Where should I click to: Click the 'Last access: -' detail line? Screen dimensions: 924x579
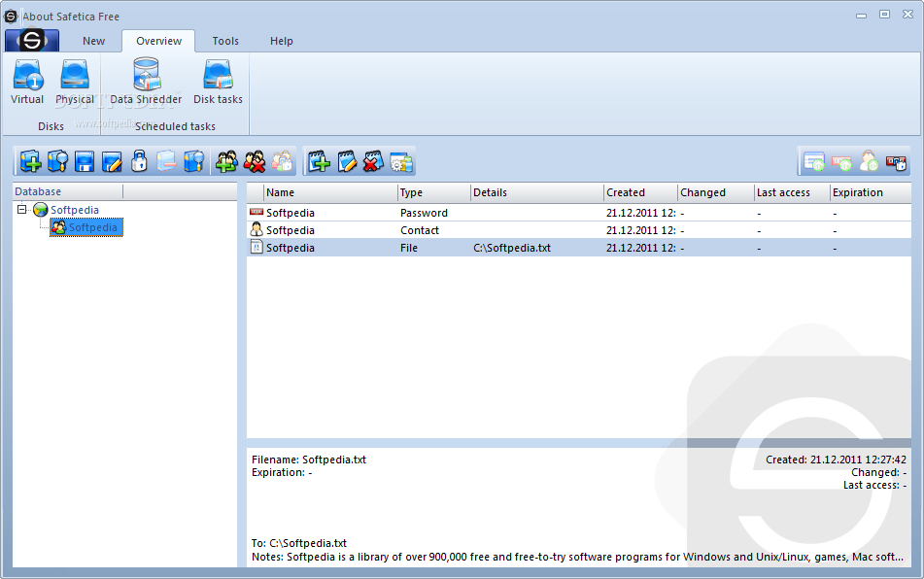pos(874,486)
